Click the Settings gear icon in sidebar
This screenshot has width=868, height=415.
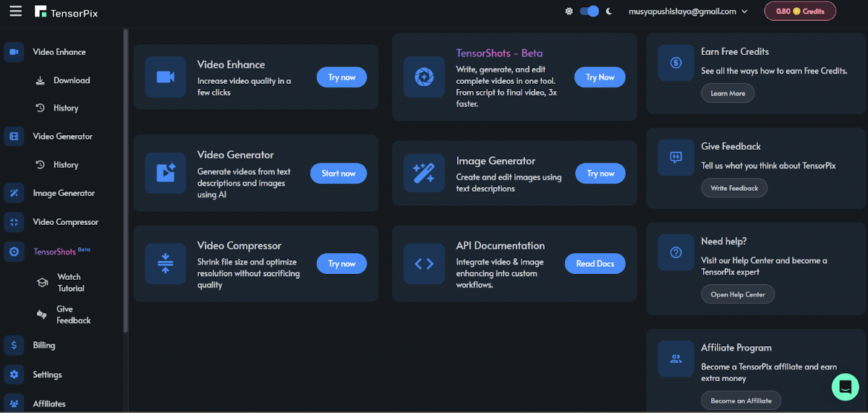(x=14, y=375)
